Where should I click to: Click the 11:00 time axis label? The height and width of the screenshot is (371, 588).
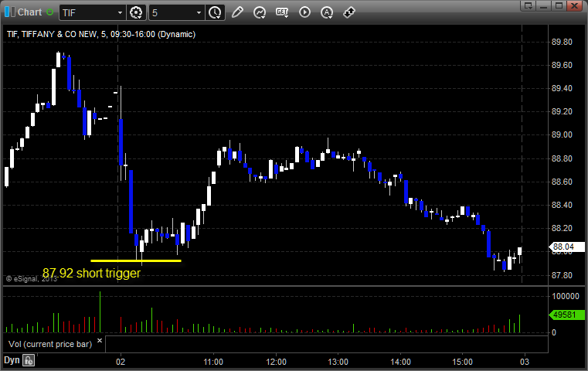pos(213,362)
